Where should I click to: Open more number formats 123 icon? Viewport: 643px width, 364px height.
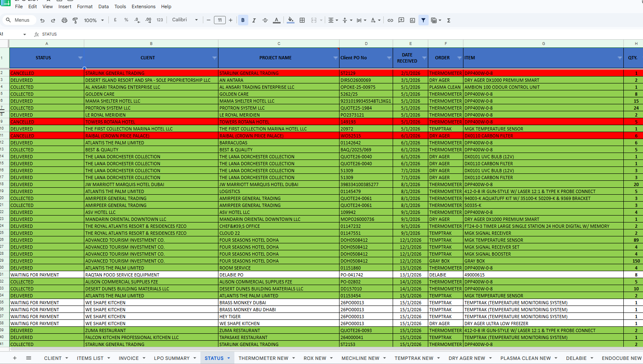[x=160, y=20]
